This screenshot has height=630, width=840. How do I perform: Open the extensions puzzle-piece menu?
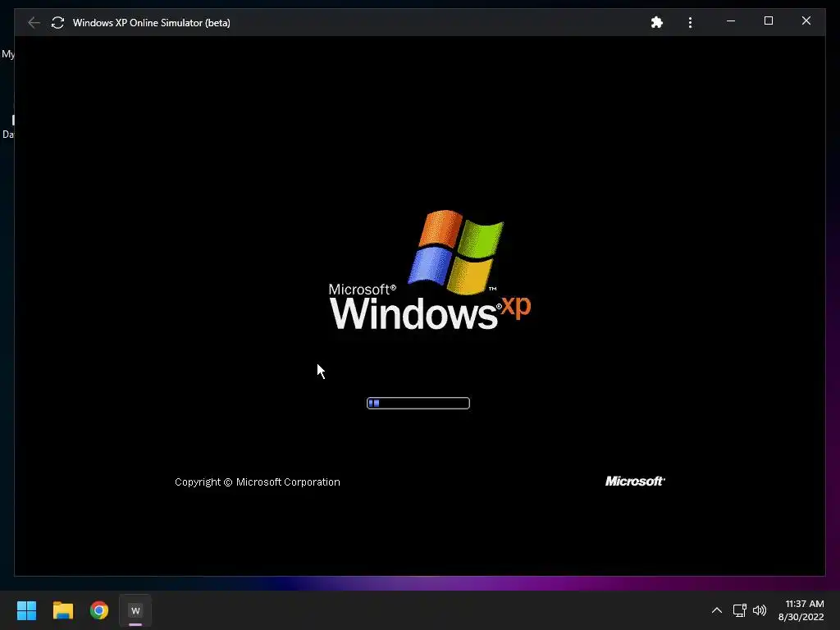click(x=657, y=22)
